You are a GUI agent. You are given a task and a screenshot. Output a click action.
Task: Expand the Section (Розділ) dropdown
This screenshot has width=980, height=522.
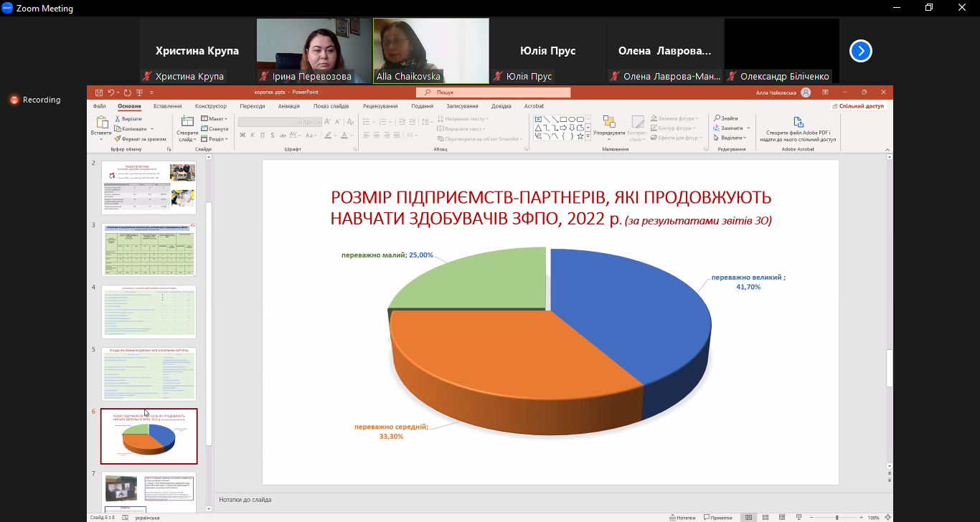point(214,138)
